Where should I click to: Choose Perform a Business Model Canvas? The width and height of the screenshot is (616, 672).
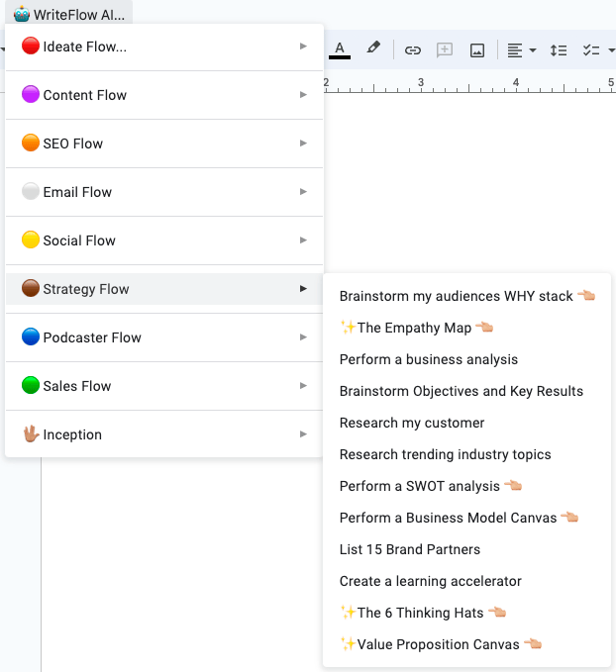(x=466, y=519)
